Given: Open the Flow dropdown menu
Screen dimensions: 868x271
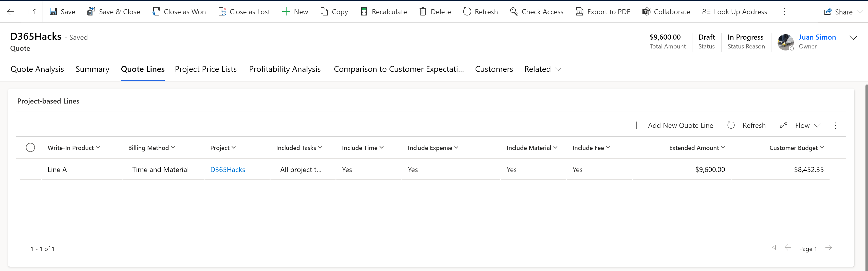Looking at the screenshot, I should coord(800,126).
